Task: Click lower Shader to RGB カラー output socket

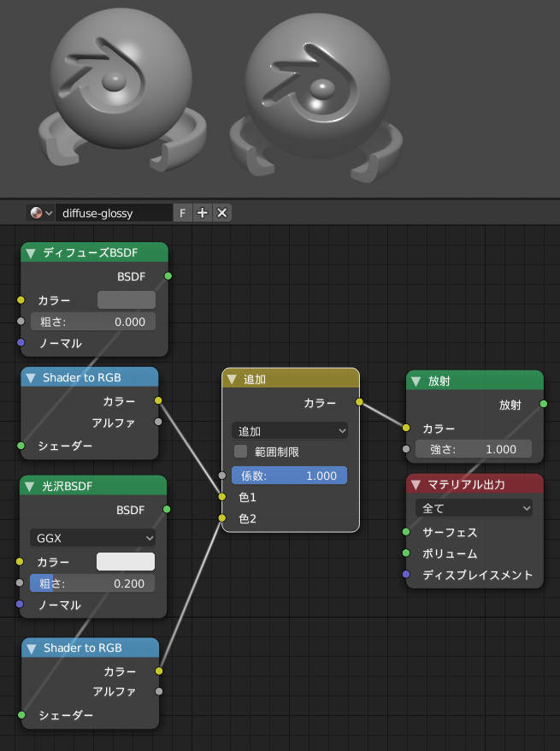Action: [159, 671]
